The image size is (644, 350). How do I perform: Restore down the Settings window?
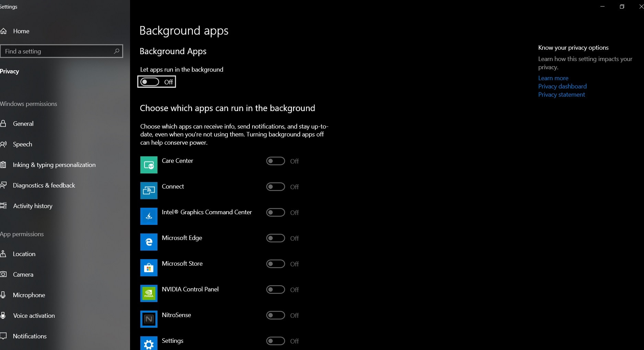622,7
